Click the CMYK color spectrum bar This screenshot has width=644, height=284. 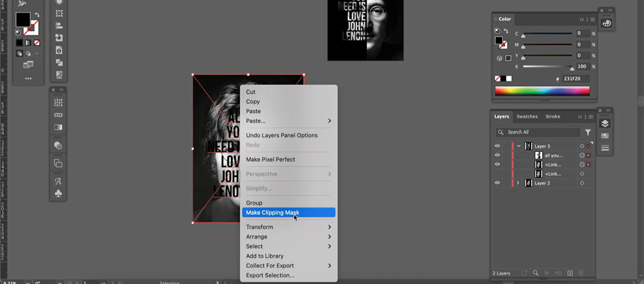[x=542, y=91]
